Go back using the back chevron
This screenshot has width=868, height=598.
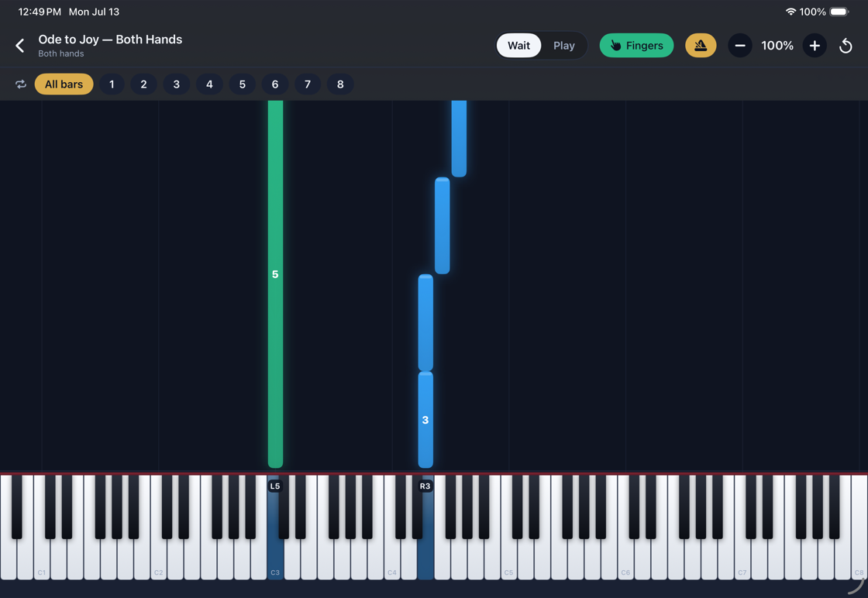click(x=20, y=46)
